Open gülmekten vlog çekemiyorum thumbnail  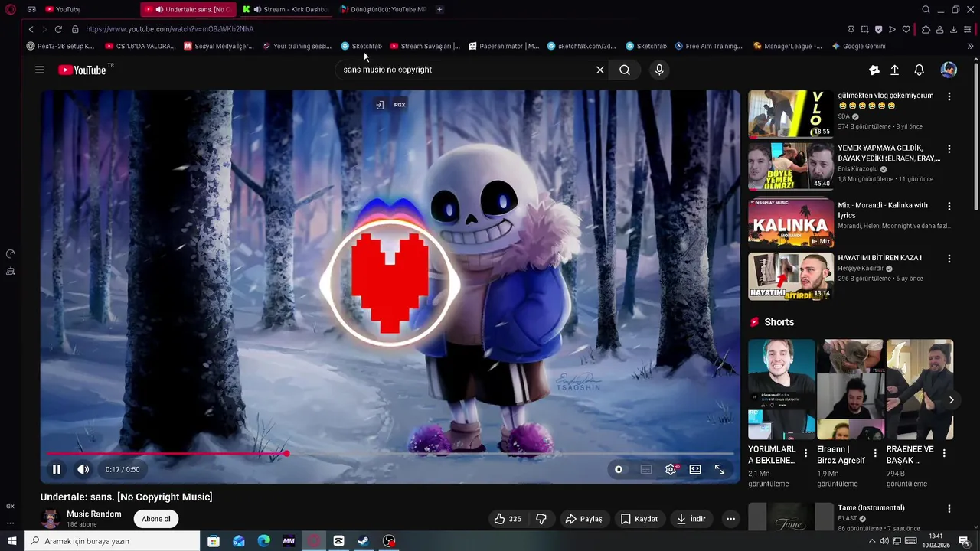(791, 114)
